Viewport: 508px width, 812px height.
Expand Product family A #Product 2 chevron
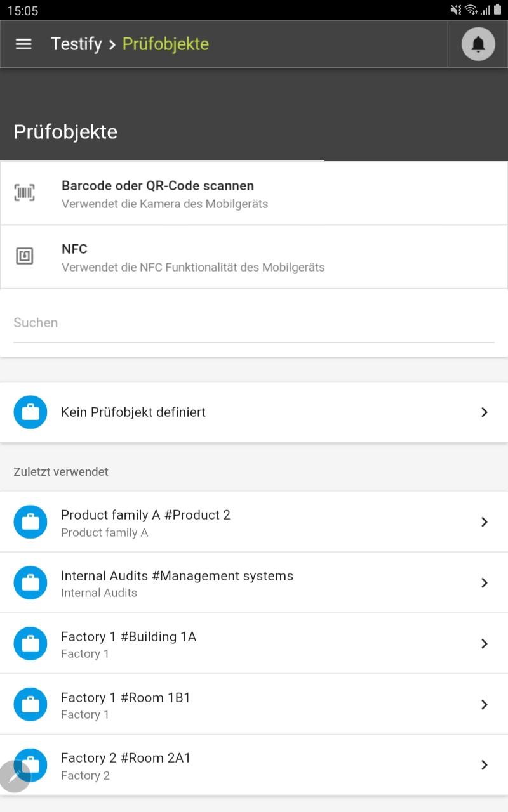[x=485, y=522]
